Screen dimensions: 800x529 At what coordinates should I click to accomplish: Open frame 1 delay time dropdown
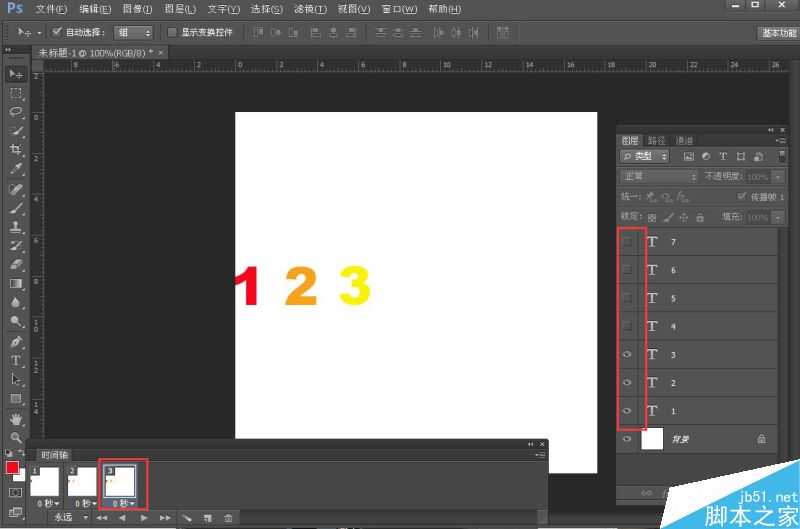[x=48, y=503]
